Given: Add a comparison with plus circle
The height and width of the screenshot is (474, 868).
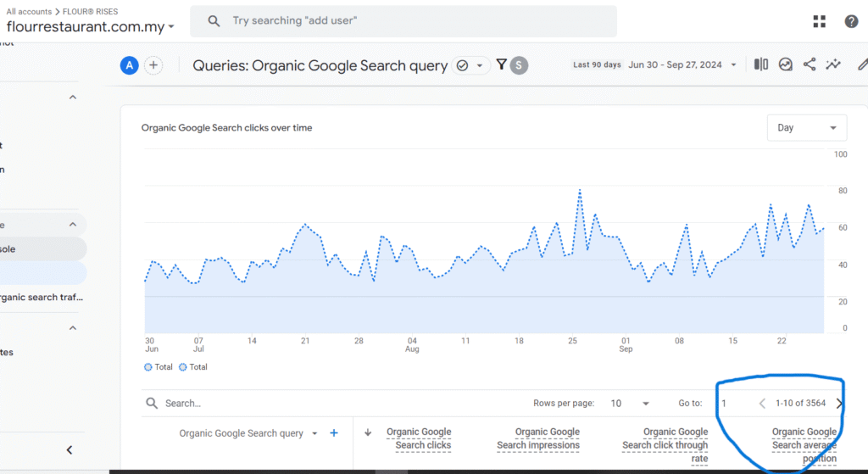Looking at the screenshot, I should point(153,65).
